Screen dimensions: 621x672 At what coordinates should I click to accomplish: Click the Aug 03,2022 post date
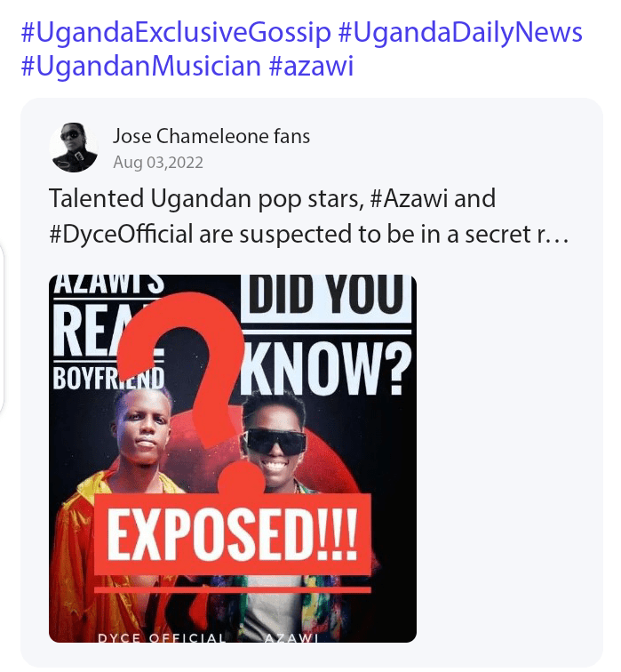(158, 163)
